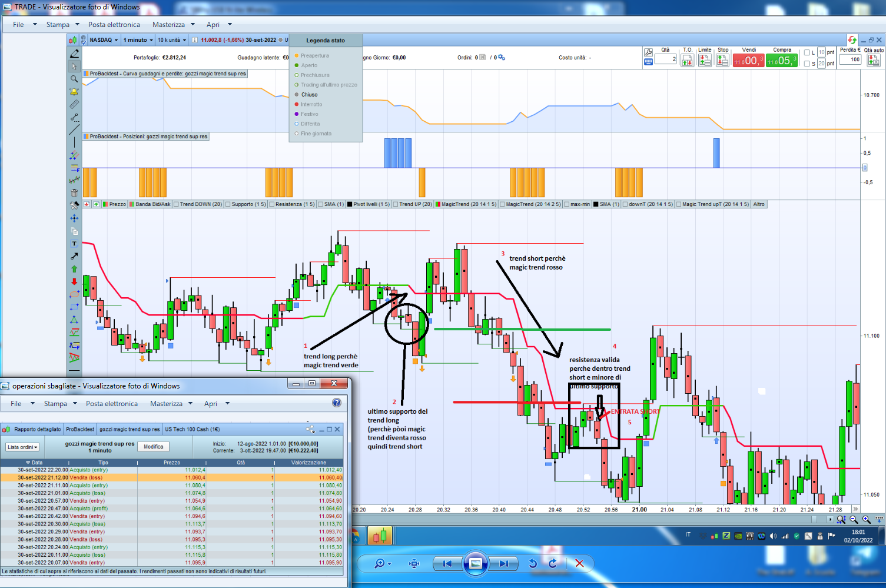Switch to the ProBacktest tab

[80, 429]
